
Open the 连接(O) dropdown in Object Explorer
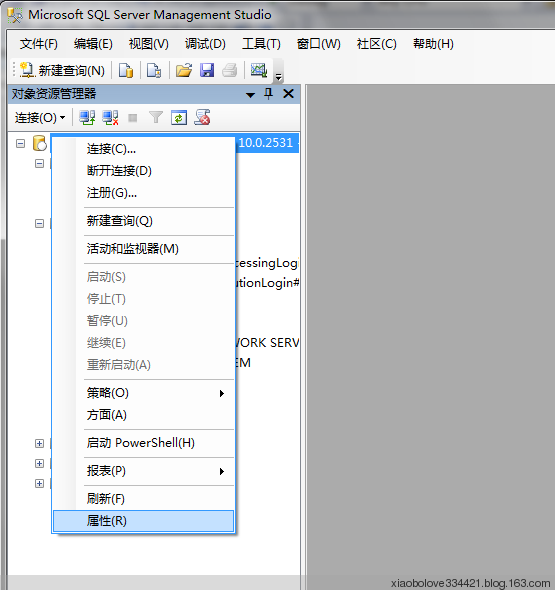pos(40,118)
